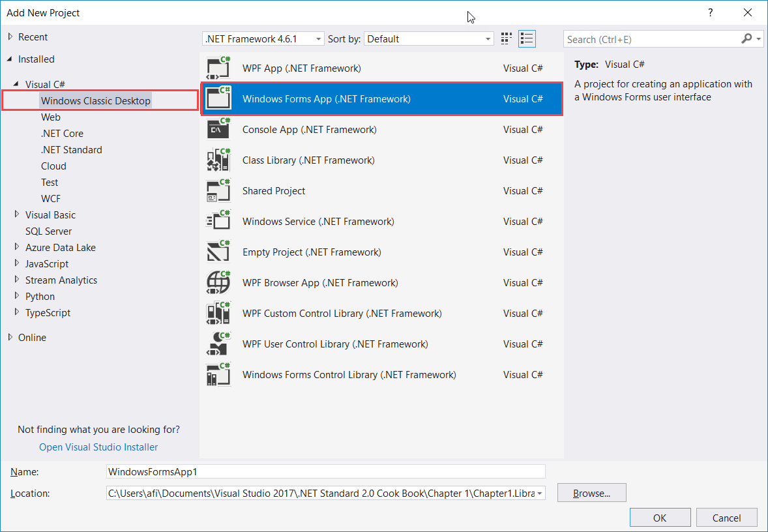
Task: Click the Windows Forms Control Library icon
Action: 218,375
